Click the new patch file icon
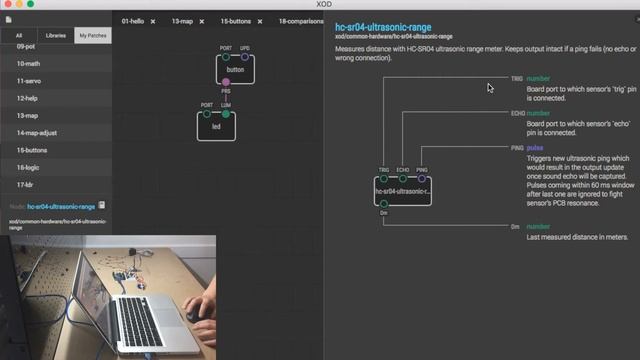 (x=9, y=20)
